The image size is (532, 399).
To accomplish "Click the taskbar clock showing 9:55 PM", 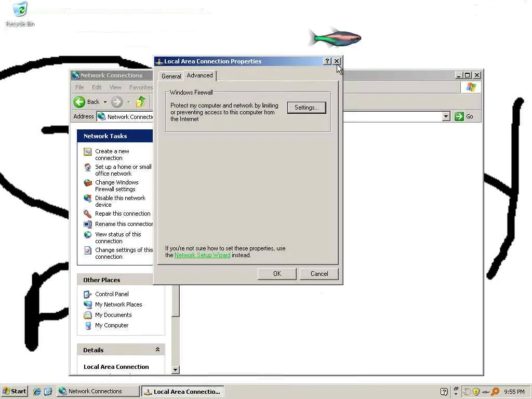I will pyautogui.click(x=514, y=392).
